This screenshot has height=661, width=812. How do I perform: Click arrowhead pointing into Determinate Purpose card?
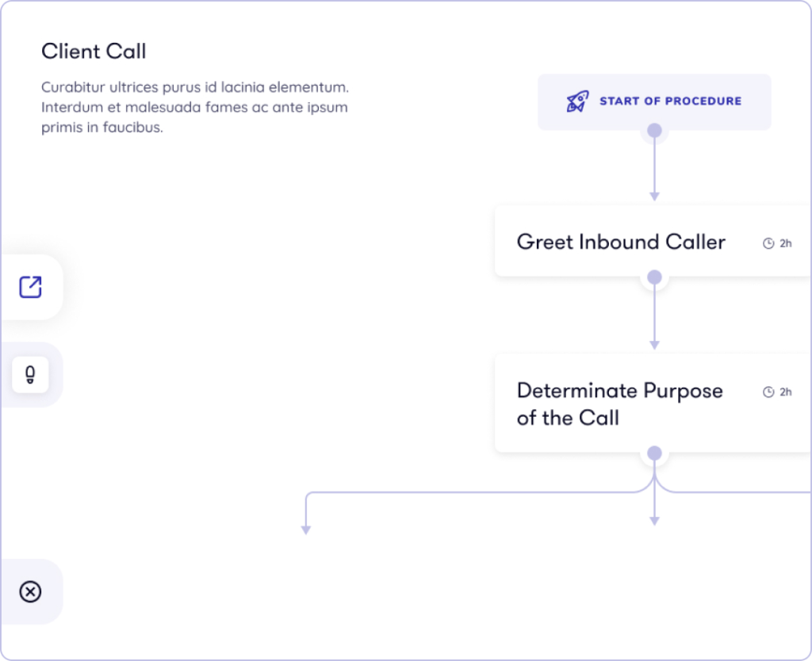tap(654, 345)
